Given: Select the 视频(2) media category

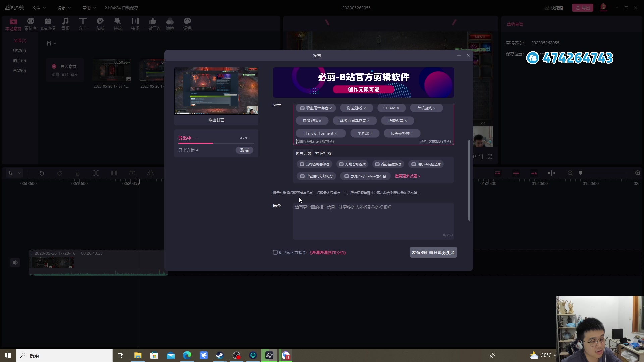Looking at the screenshot, I should pos(19,50).
